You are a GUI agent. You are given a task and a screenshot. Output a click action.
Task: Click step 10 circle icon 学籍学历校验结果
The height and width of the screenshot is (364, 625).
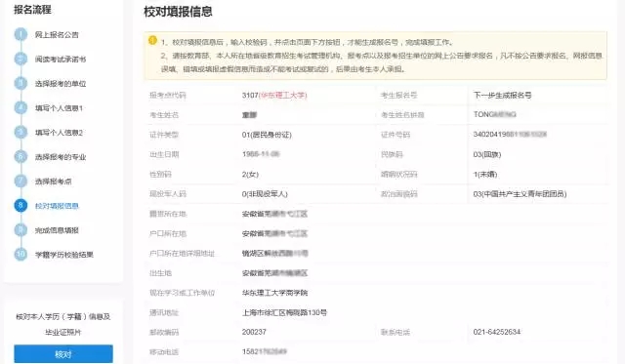pos(21,254)
